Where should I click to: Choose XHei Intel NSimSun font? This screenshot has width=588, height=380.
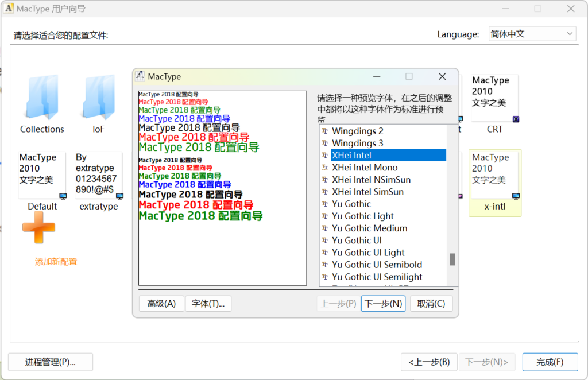pos(372,180)
